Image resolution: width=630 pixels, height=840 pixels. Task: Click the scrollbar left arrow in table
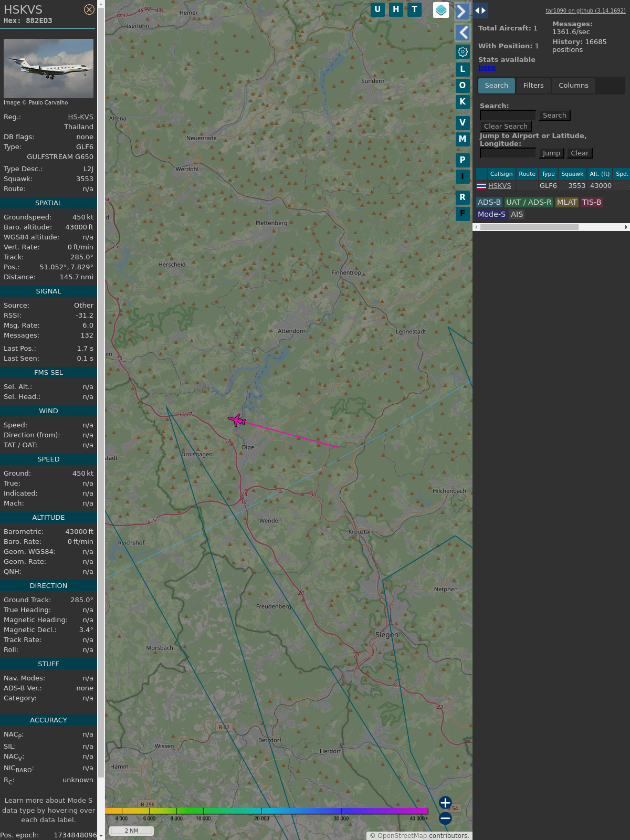coord(476,227)
